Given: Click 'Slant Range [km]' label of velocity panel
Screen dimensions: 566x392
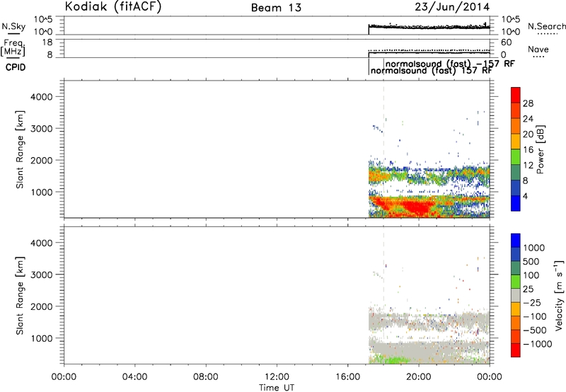Looking at the screenshot, I should click(x=20, y=295).
